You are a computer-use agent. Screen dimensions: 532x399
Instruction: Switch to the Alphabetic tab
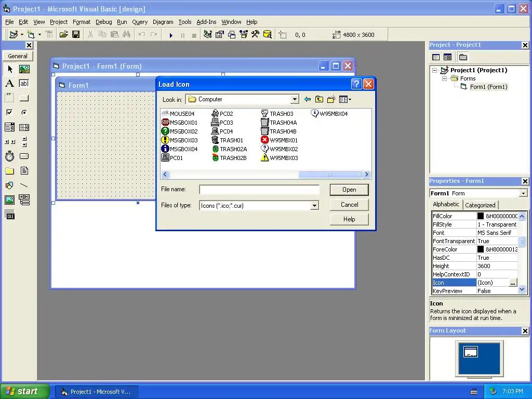446,204
